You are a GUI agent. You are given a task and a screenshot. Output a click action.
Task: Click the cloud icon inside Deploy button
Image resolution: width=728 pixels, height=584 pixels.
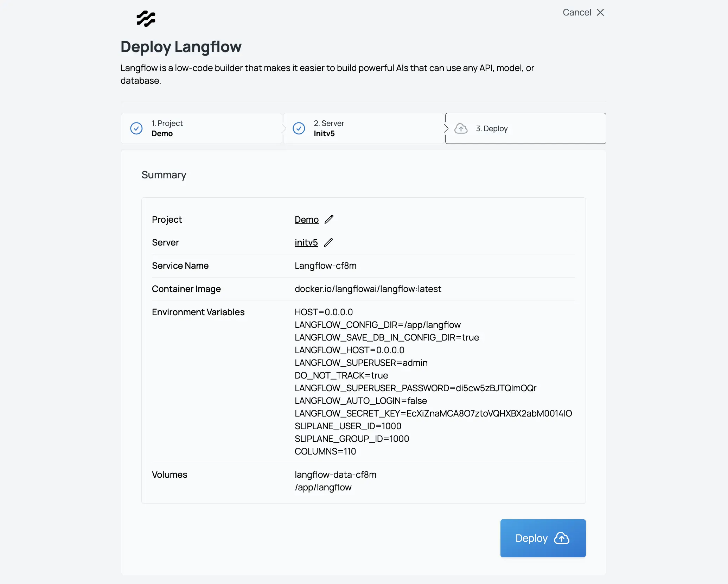[x=562, y=538]
